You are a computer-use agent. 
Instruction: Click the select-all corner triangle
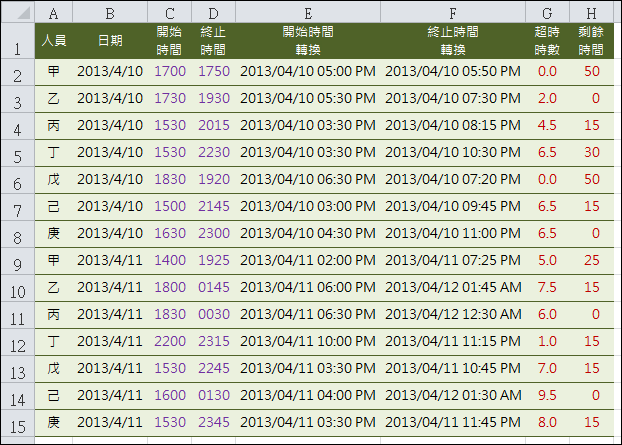point(23,13)
